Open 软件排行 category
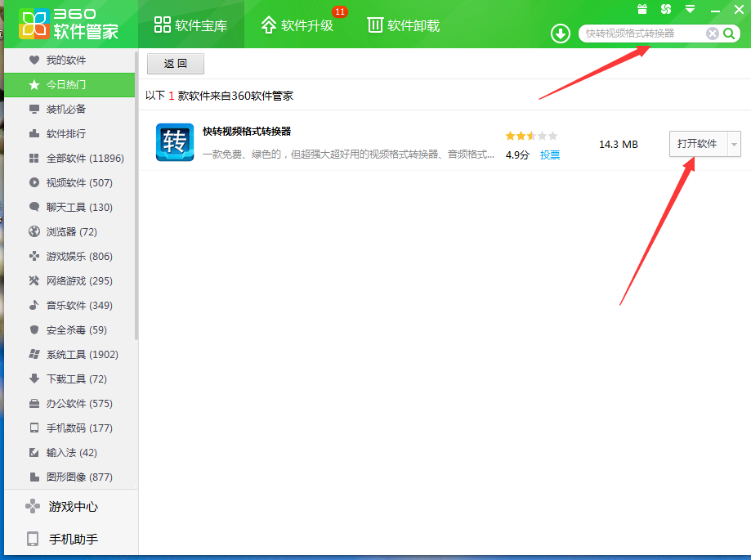This screenshot has height=560, width=751. click(x=69, y=133)
